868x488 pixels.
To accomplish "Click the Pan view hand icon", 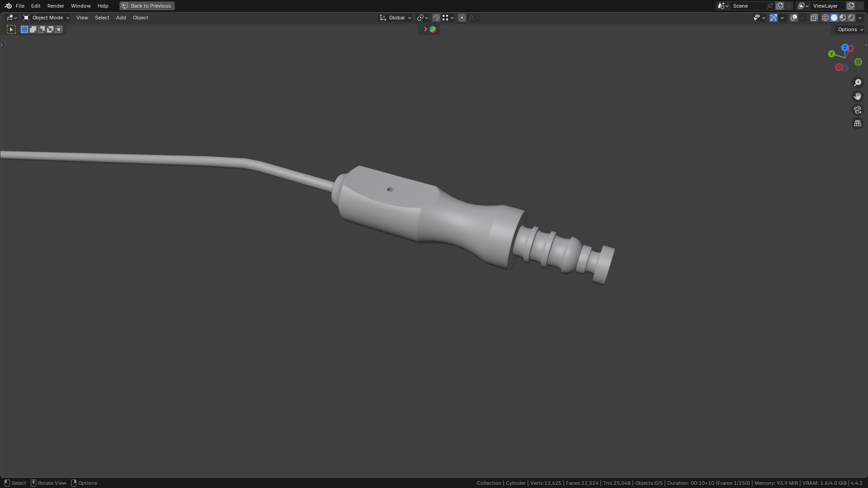I will coord(858,96).
